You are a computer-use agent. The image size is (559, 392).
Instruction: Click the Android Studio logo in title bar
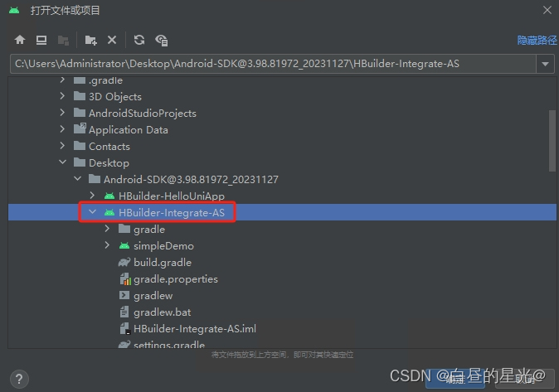coord(14,10)
